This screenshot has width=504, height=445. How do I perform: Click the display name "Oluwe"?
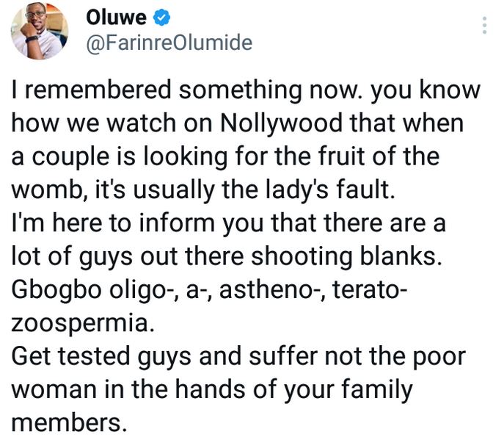[x=116, y=16]
